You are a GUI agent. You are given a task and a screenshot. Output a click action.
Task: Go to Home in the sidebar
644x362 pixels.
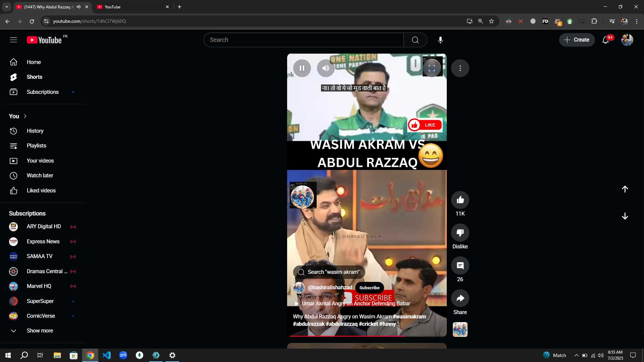(x=43, y=62)
